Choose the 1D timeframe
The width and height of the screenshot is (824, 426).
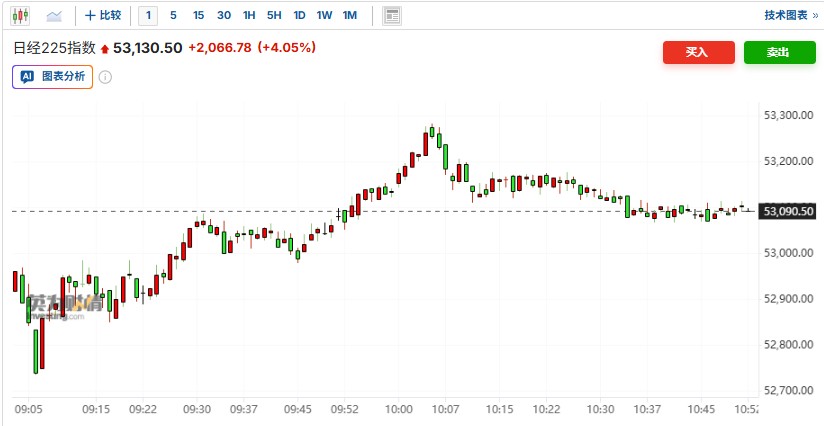(299, 15)
